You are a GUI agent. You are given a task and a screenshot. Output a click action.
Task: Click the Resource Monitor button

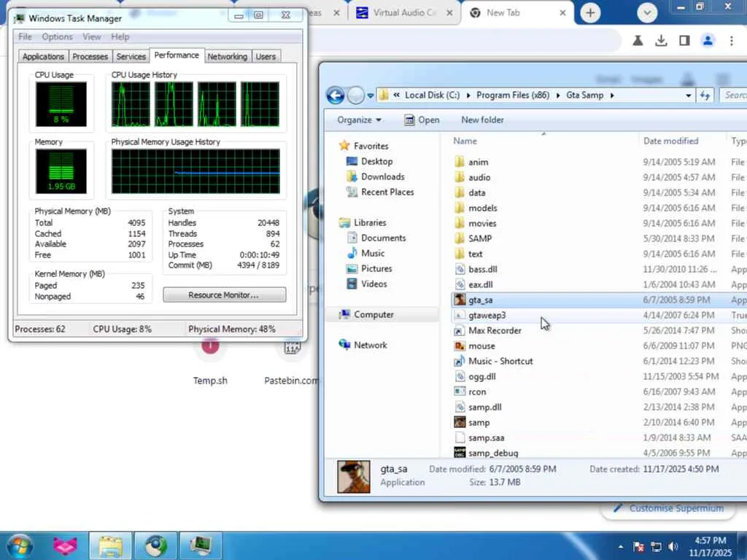coord(225,295)
